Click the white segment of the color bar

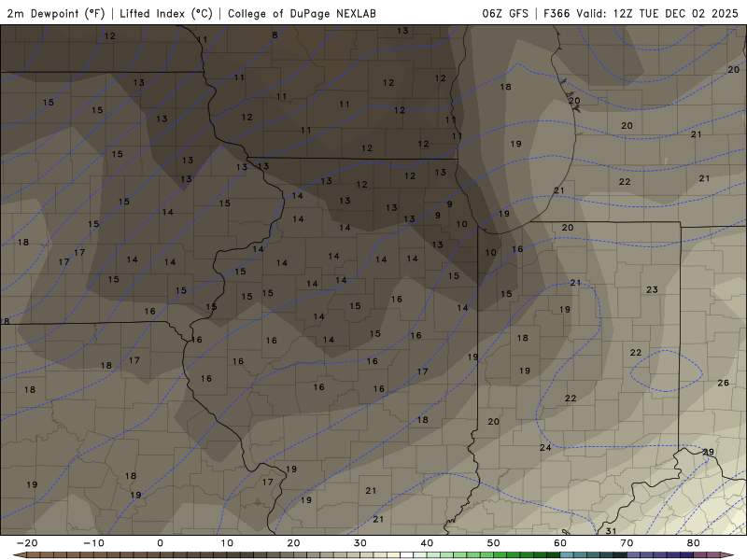(406, 555)
